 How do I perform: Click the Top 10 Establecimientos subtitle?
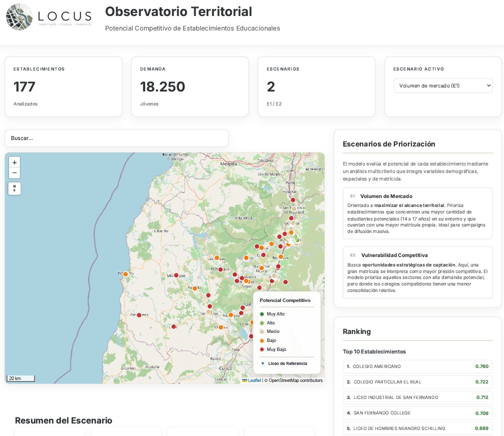pyautogui.click(x=374, y=351)
